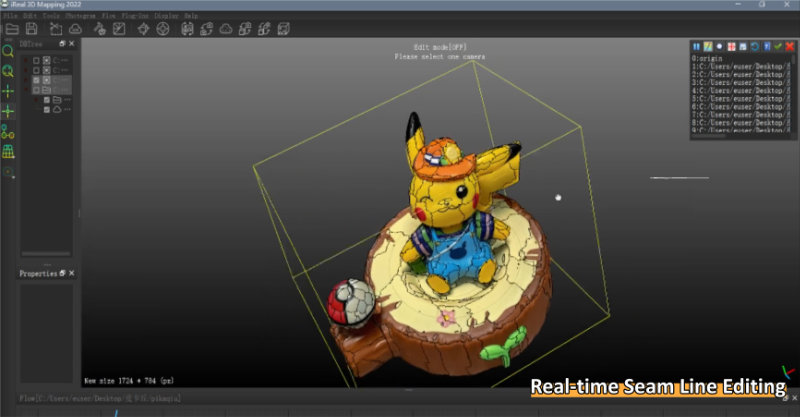Viewport: 800px width, 417px height.
Task: Close the DBTree panel
Action: (x=71, y=44)
